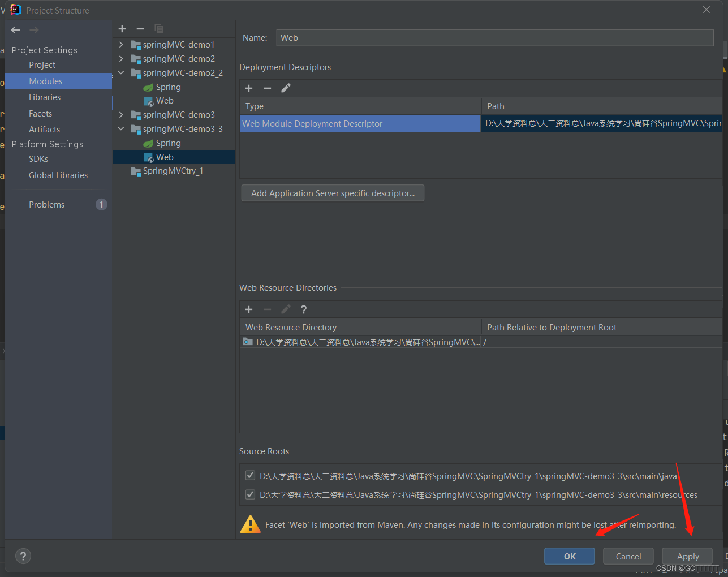
Task: Expand springMVC-demo1 module node
Action: coord(121,44)
